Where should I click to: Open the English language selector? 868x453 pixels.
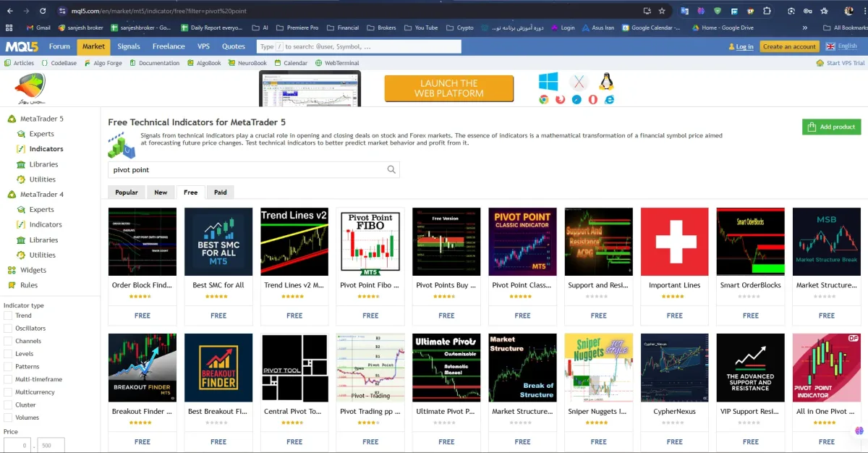click(841, 46)
